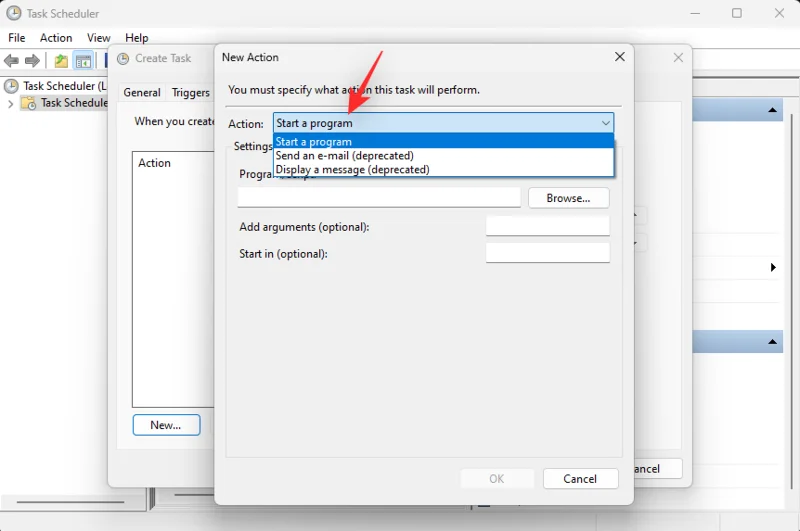Image resolution: width=800 pixels, height=531 pixels.
Task: Switch to General tab in Create Task
Action: pos(142,92)
